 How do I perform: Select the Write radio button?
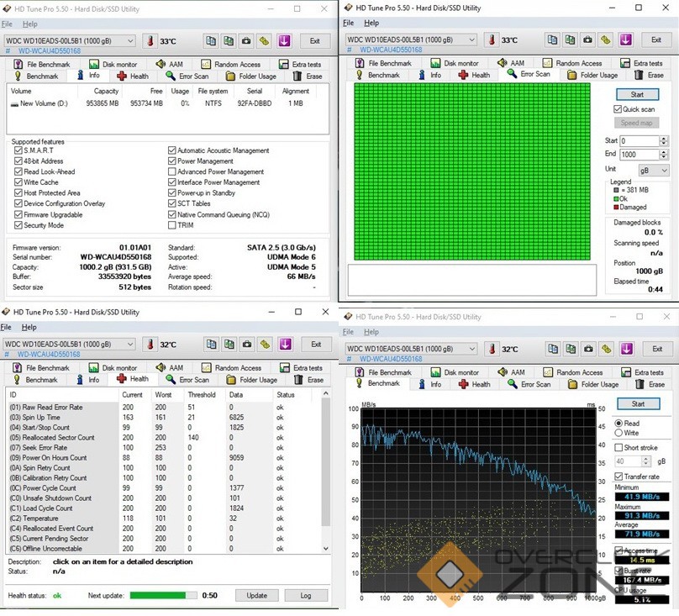point(619,433)
